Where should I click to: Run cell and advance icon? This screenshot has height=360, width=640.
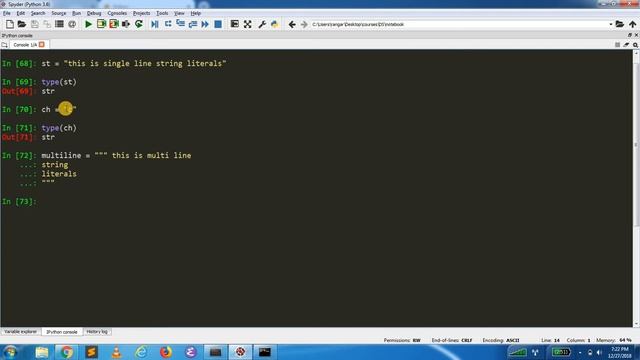coord(113,24)
